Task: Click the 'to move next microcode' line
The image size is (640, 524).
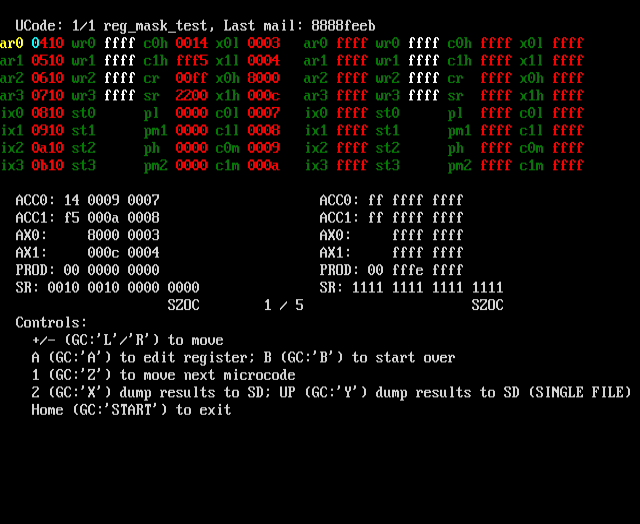Action: tap(163, 375)
